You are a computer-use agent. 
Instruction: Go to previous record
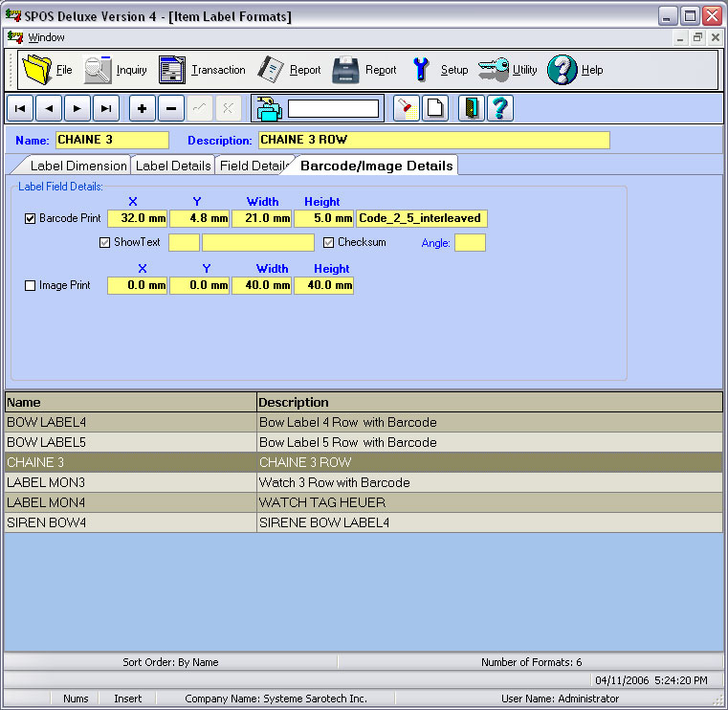coord(49,109)
